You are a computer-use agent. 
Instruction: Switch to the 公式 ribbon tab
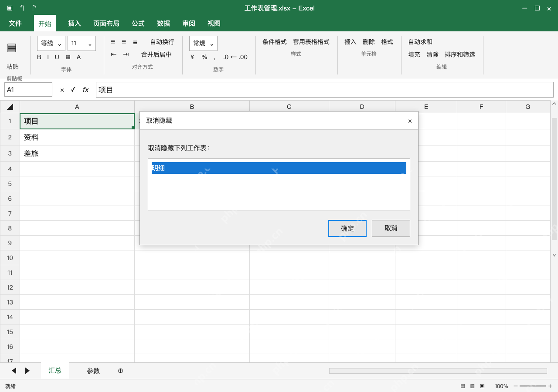tap(138, 24)
